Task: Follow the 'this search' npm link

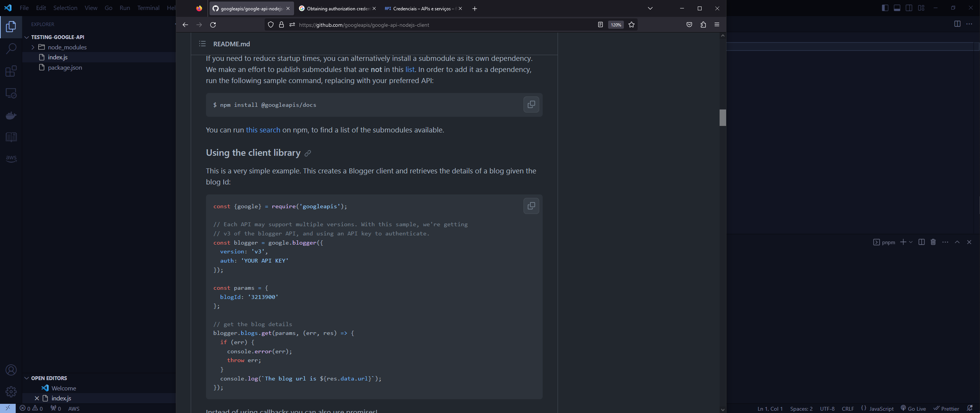Action: pyautogui.click(x=263, y=130)
